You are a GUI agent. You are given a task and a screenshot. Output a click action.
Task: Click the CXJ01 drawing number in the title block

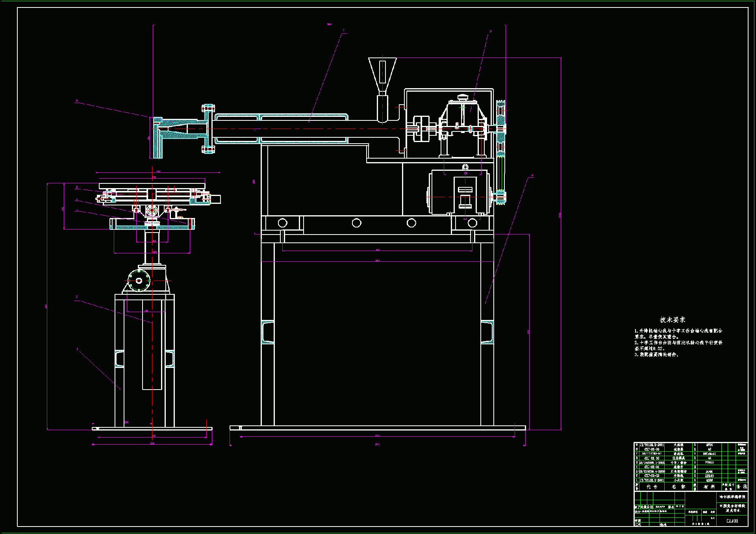732,521
